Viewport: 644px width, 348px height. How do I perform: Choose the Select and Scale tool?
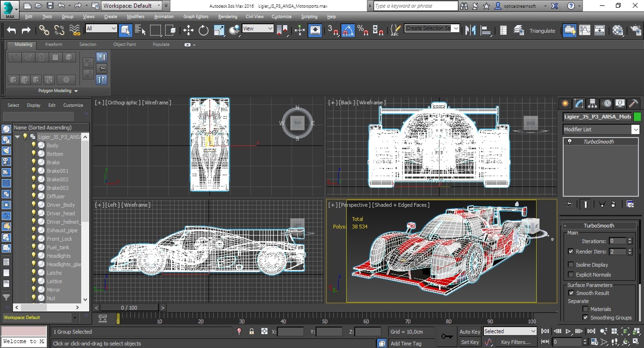(219, 30)
